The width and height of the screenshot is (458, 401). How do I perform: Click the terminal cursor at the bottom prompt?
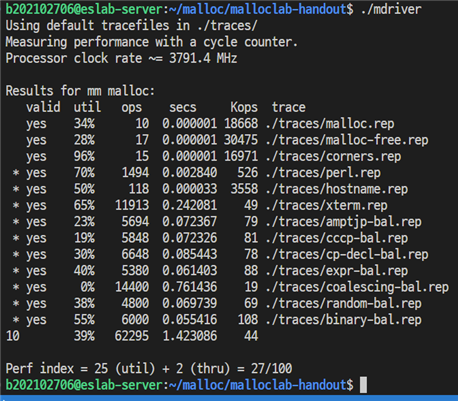tap(364, 385)
